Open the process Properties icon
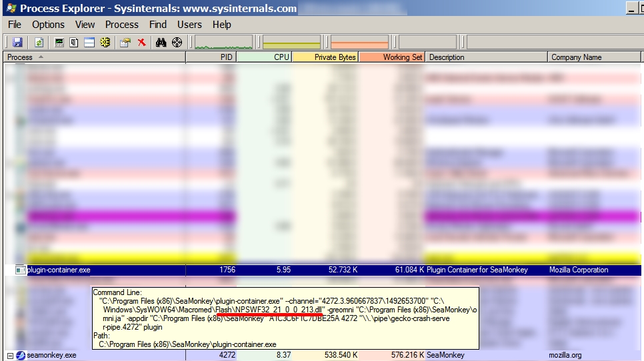644x361 pixels. 125,42
